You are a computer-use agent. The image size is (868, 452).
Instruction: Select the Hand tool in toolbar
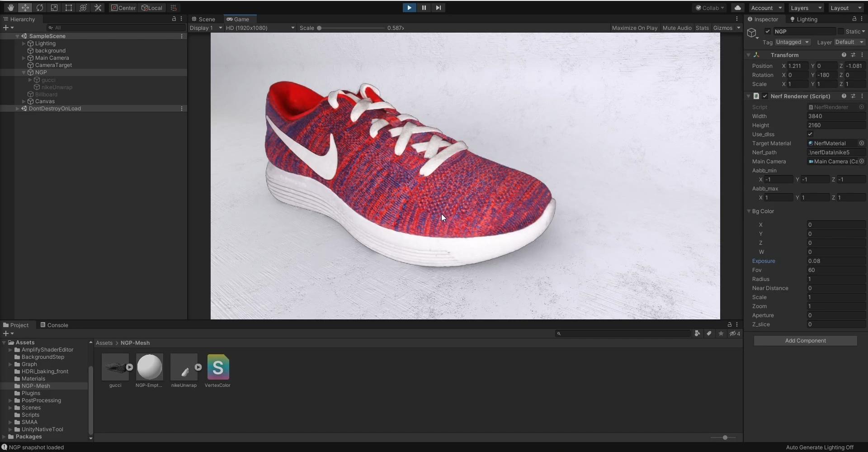[x=10, y=8]
